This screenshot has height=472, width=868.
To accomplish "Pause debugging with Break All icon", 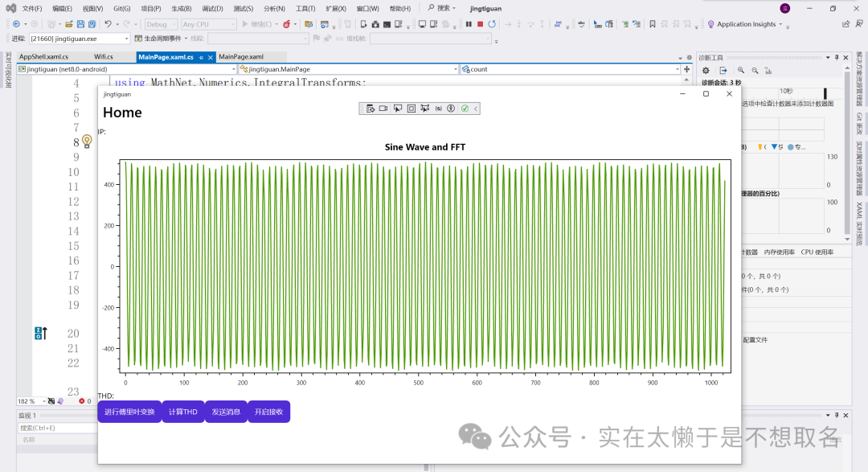I will coord(469,24).
